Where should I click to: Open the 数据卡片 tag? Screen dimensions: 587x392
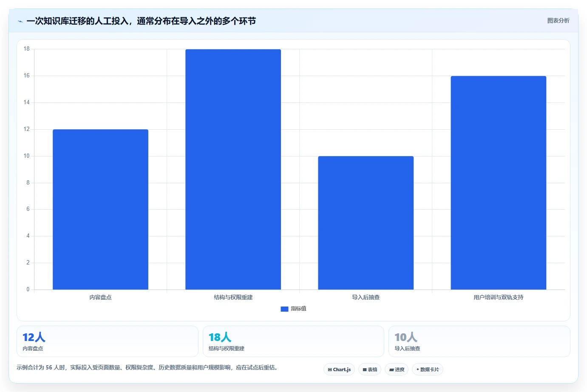click(x=428, y=369)
